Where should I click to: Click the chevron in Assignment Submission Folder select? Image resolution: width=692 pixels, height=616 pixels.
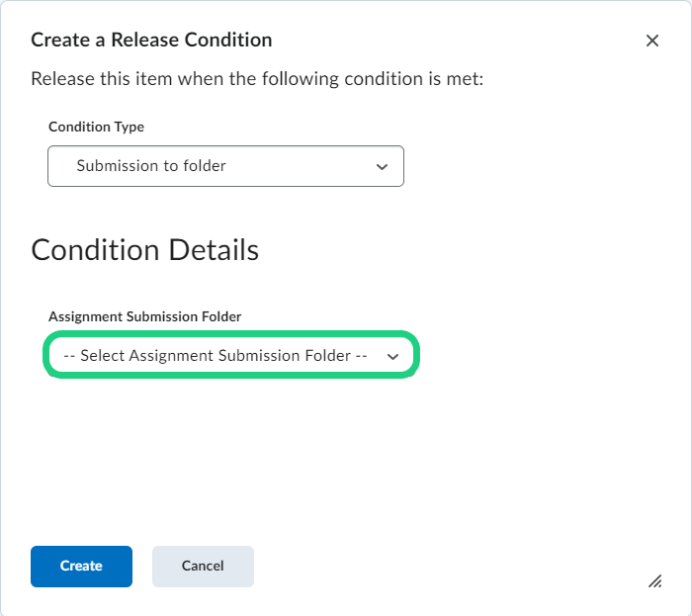pos(392,357)
